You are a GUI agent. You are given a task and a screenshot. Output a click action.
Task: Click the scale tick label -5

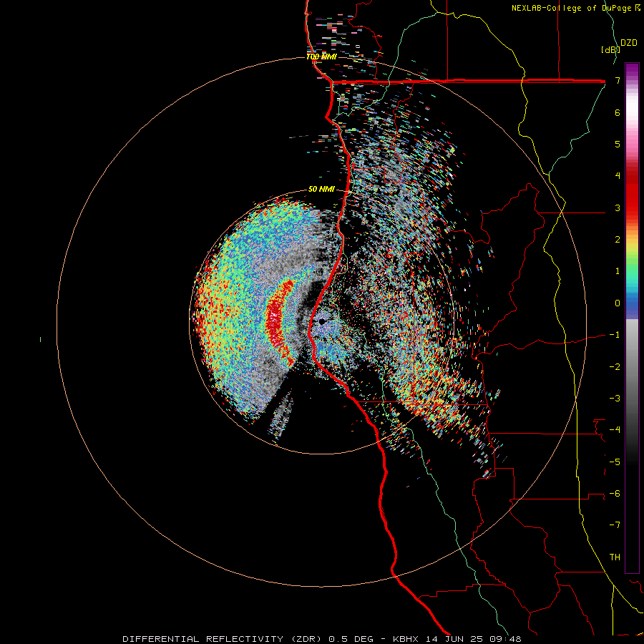(x=615, y=462)
